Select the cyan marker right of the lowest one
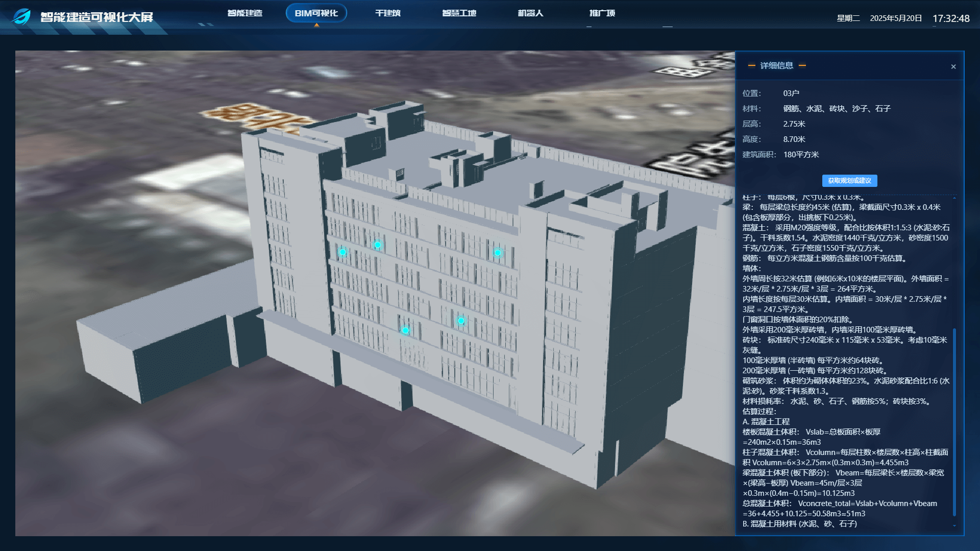The image size is (980, 551). [x=461, y=321]
